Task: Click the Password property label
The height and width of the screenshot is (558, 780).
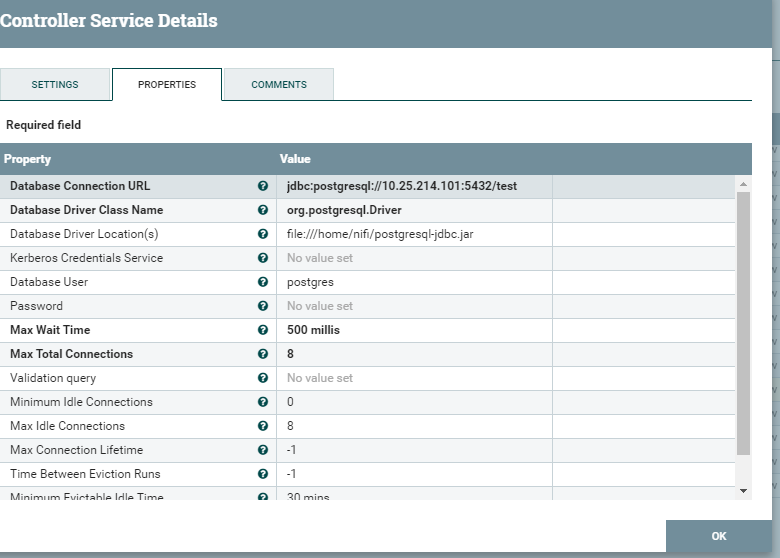Action: pyautogui.click(x=36, y=306)
